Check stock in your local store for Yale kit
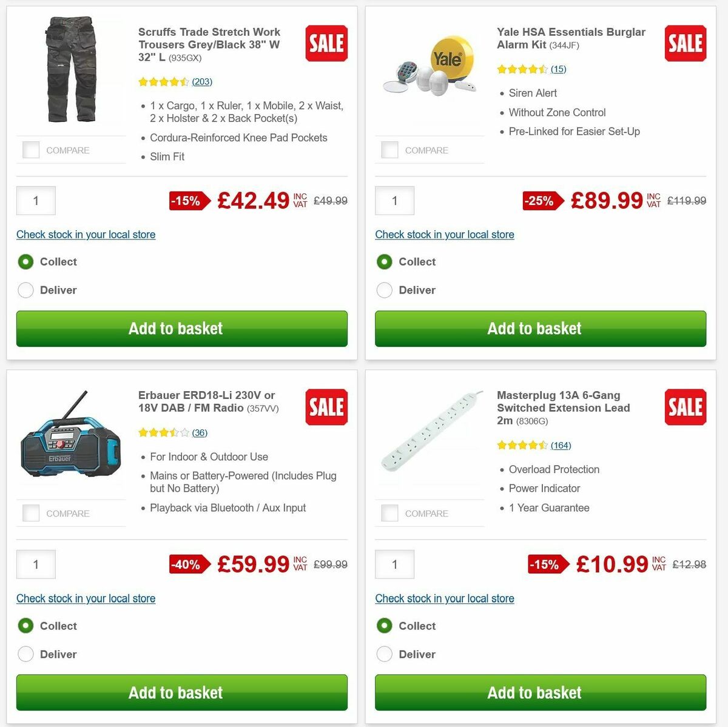The height and width of the screenshot is (727, 728). (444, 235)
